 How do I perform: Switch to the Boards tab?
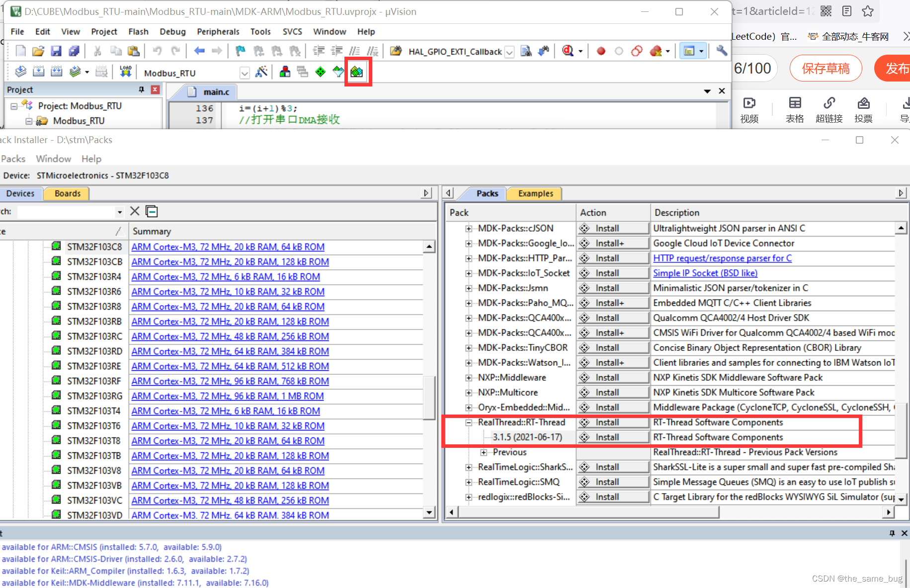pos(67,193)
